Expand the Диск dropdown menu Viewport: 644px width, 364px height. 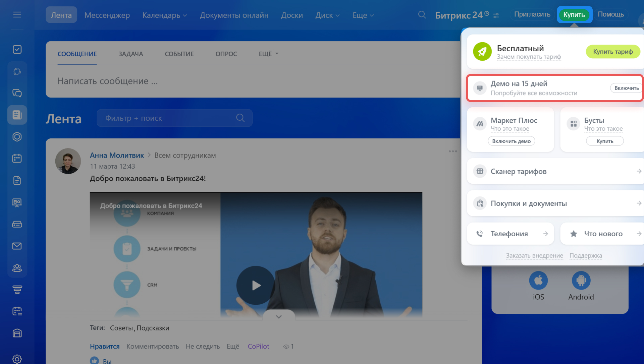coord(327,15)
